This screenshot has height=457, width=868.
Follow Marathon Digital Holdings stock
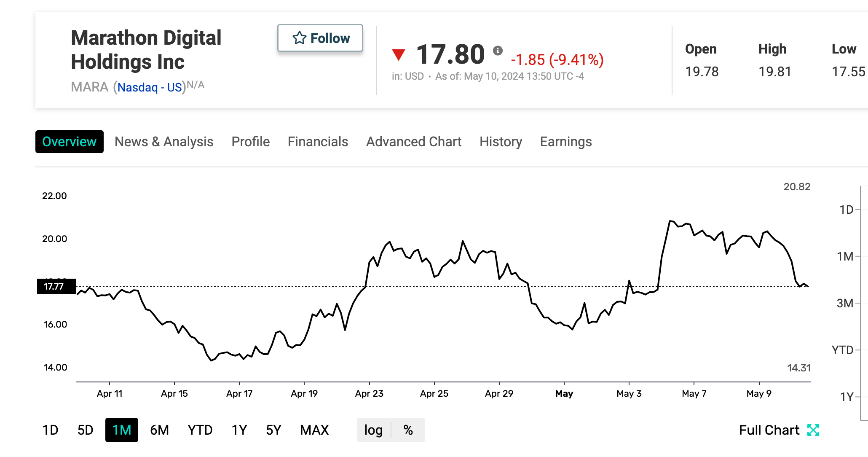pos(320,38)
